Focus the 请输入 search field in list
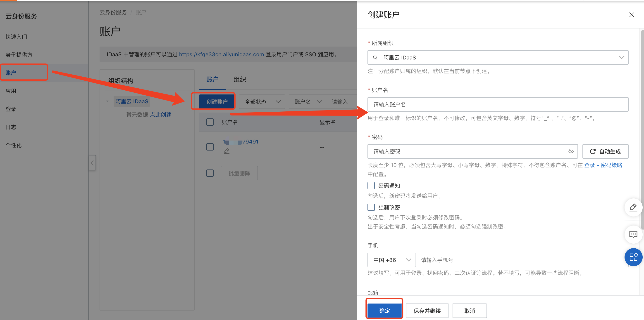 (x=341, y=102)
